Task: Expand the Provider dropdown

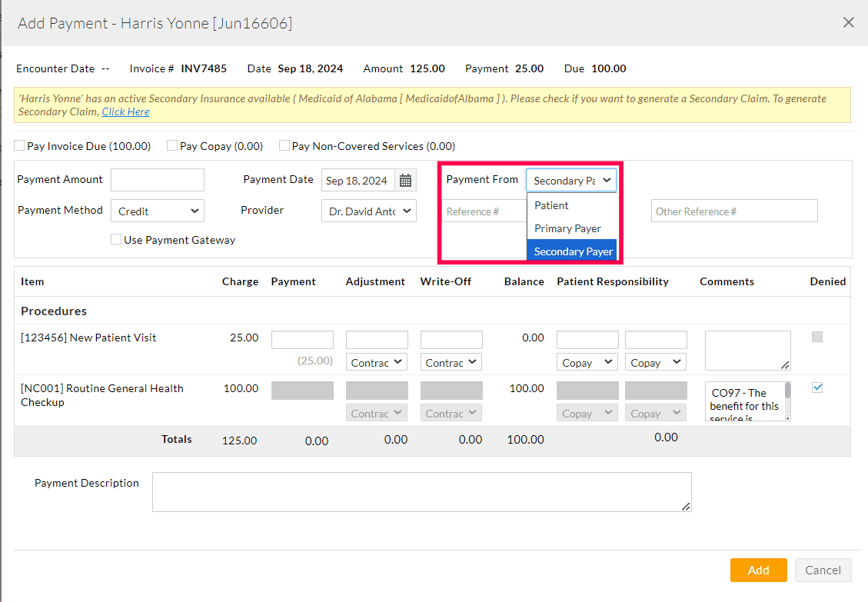Action: pyautogui.click(x=368, y=211)
